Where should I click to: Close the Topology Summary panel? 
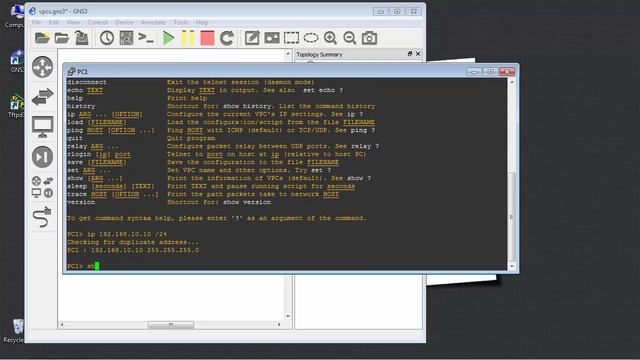418,54
